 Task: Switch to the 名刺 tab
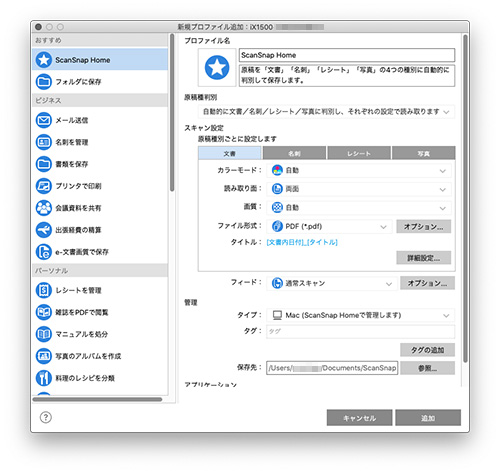click(x=294, y=153)
